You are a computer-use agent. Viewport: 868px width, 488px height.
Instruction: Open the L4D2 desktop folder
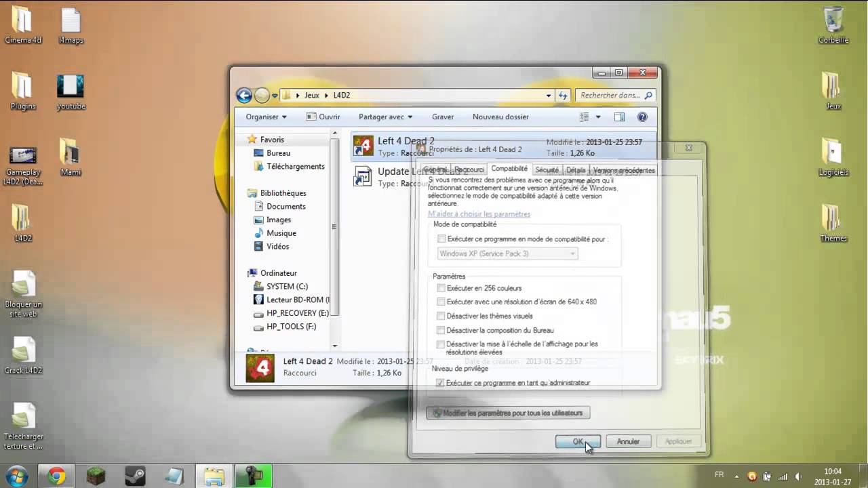pyautogui.click(x=22, y=223)
